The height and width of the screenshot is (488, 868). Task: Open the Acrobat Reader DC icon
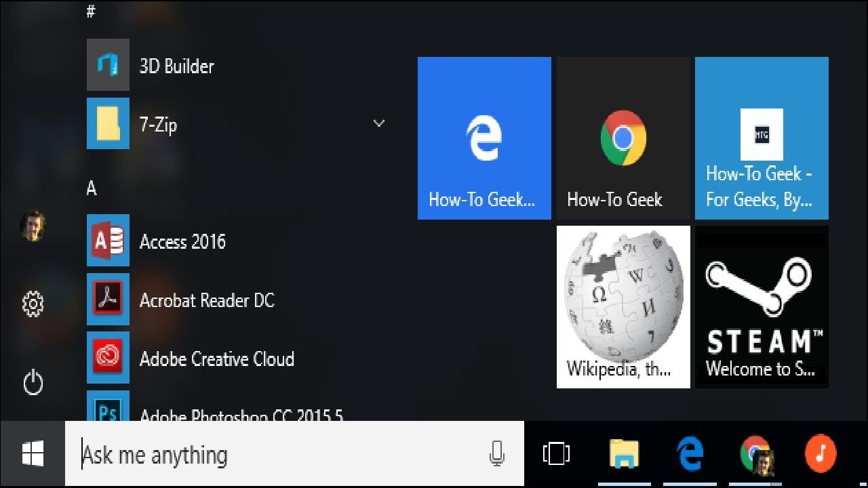[x=108, y=300]
